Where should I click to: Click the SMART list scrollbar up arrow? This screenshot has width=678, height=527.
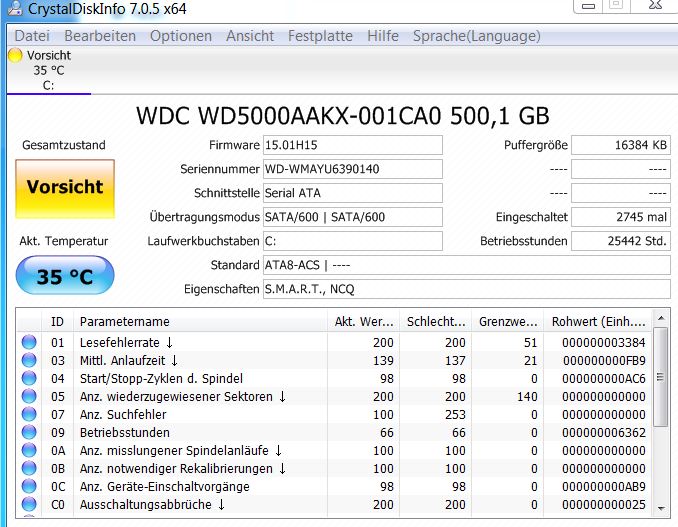pyautogui.click(x=661, y=319)
